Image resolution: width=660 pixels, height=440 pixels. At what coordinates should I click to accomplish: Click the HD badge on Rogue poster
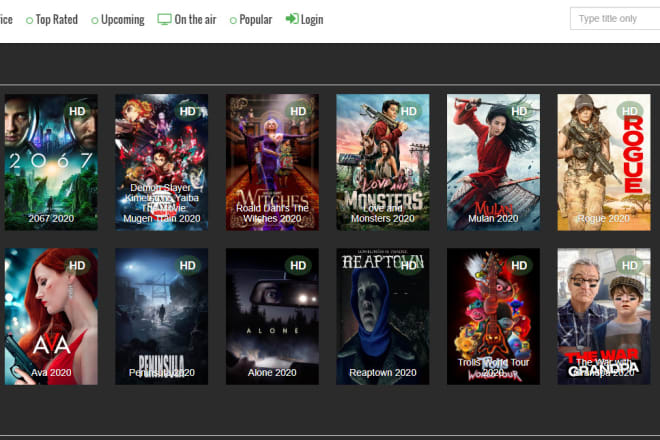629,111
